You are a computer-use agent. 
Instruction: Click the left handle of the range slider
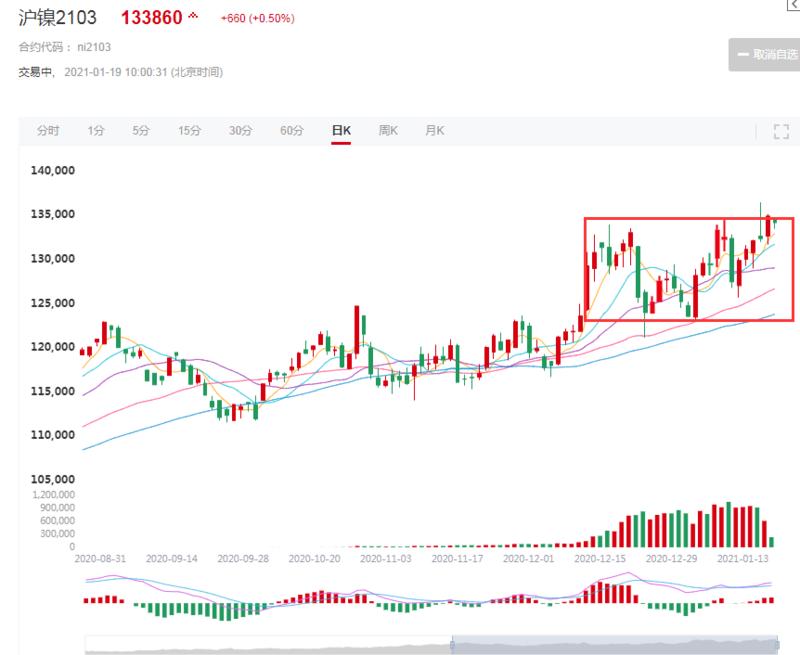pos(452,645)
